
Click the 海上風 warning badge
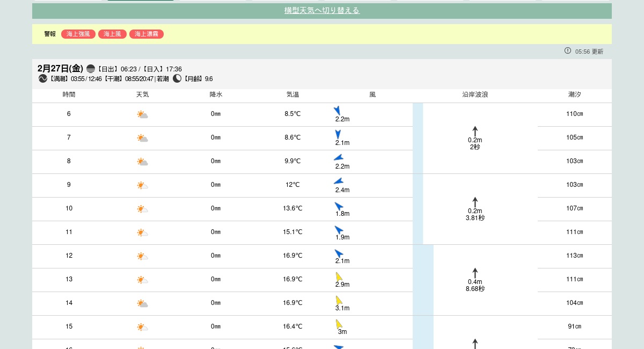click(112, 34)
